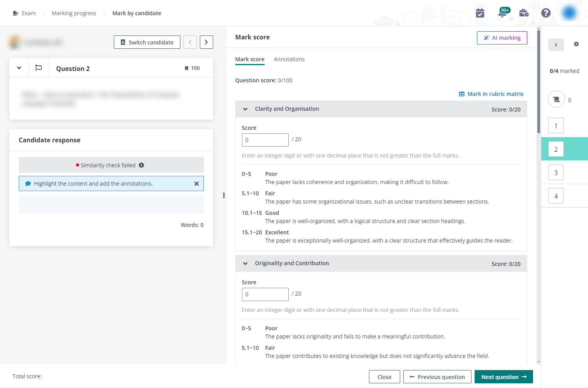This screenshot has width=588, height=388.
Task: Click the AI marking button
Action: [502, 38]
